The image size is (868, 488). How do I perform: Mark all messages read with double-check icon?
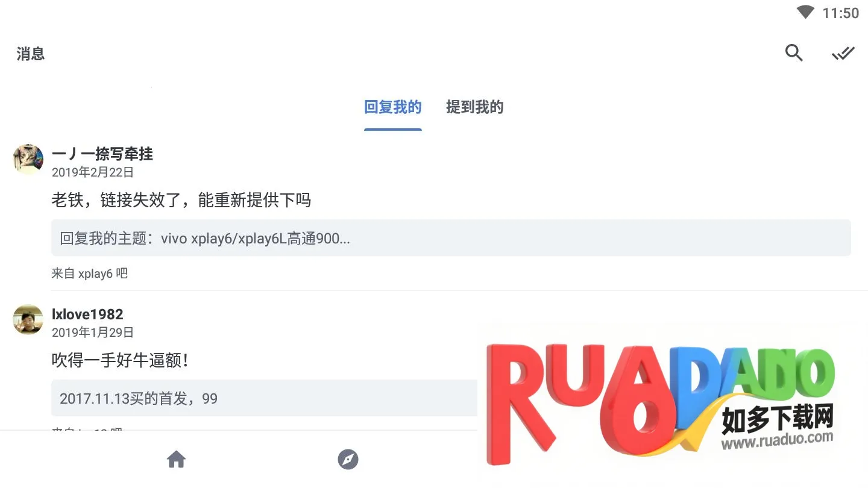(843, 53)
